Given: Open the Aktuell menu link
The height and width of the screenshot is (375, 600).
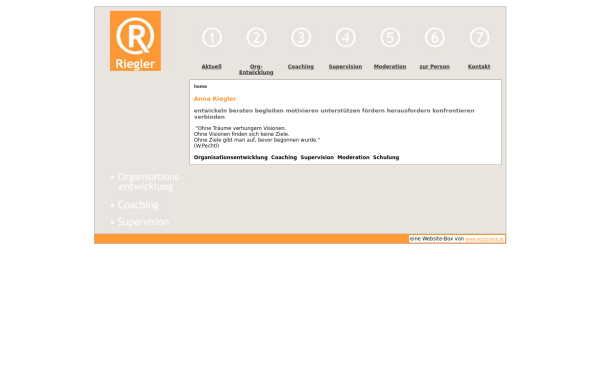Looking at the screenshot, I should tap(212, 67).
